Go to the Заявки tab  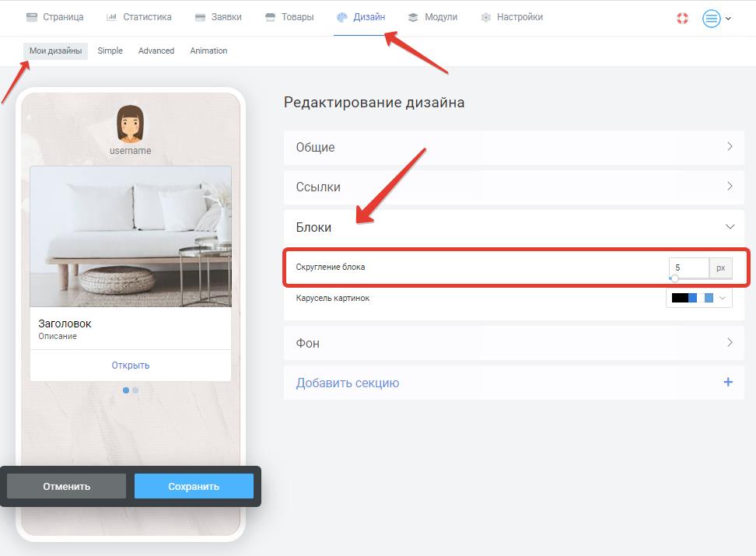tap(219, 17)
